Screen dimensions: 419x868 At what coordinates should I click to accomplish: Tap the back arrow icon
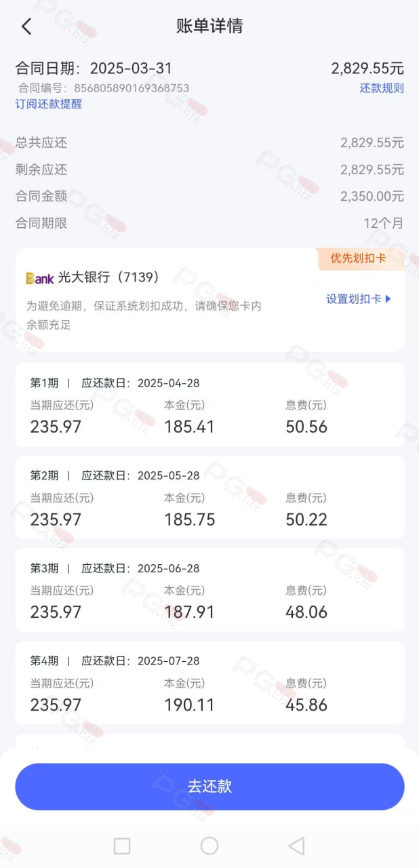pyautogui.click(x=26, y=26)
